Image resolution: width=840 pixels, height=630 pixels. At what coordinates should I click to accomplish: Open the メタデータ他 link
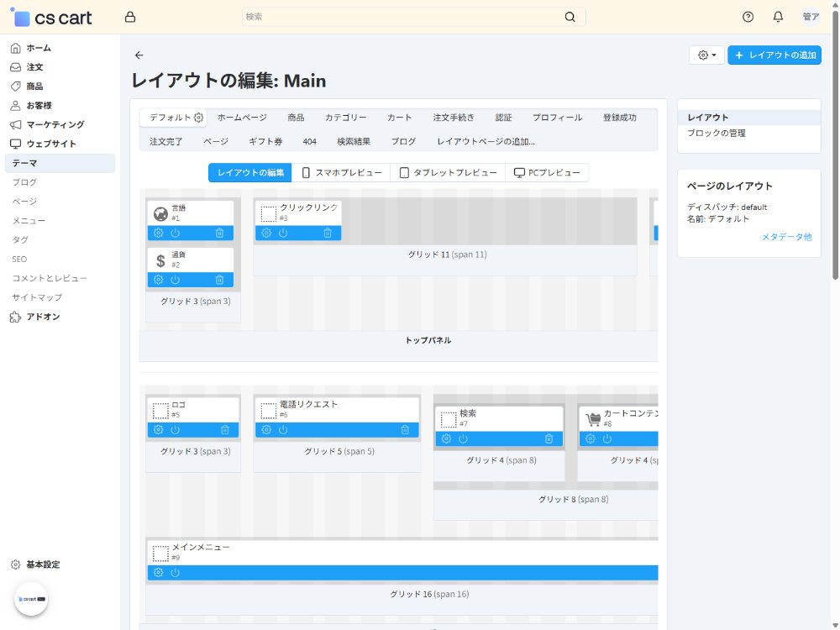click(786, 237)
